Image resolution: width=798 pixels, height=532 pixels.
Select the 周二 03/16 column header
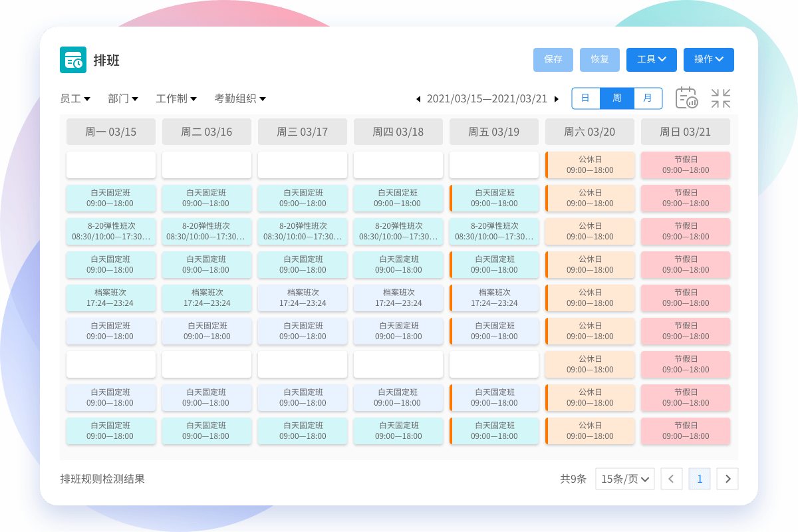point(207,132)
